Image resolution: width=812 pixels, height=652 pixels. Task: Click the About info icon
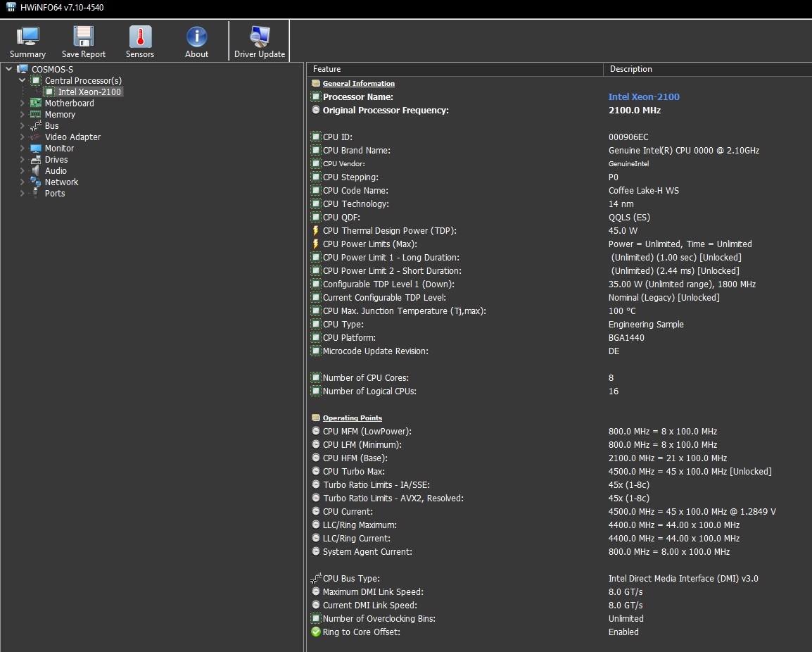pos(196,41)
